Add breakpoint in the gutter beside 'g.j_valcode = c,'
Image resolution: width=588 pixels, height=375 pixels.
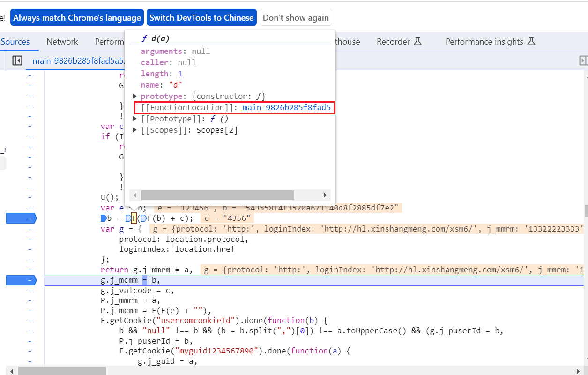click(x=30, y=291)
